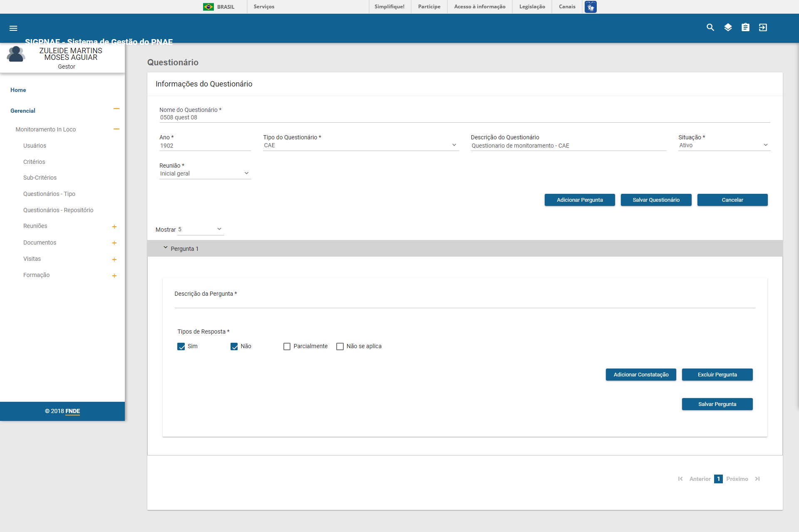Open the hamburger menu icon

(13, 28)
